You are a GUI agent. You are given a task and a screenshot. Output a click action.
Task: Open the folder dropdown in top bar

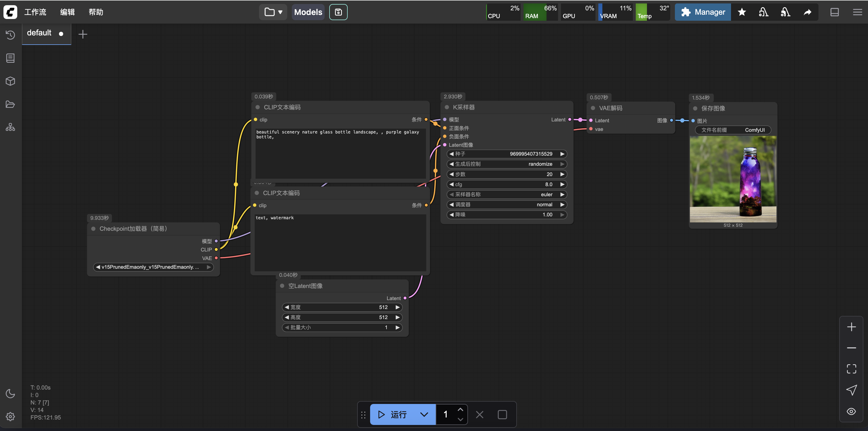click(273, 12)
